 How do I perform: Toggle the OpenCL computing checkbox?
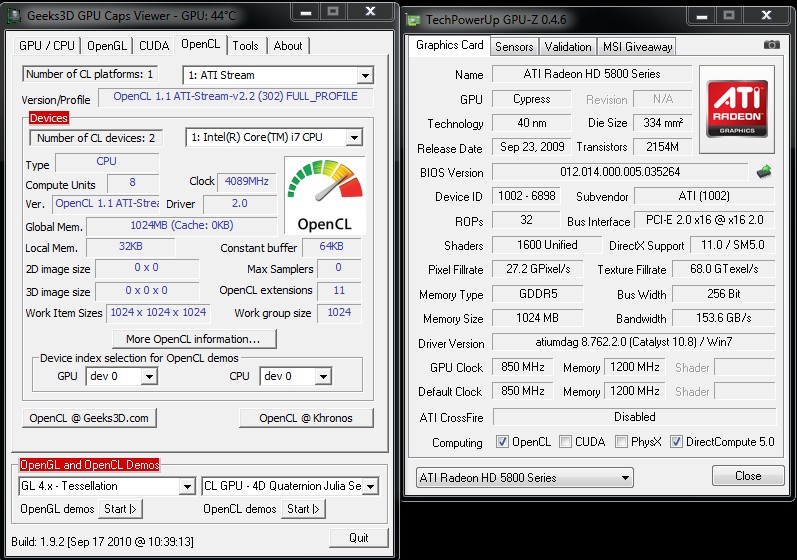[x=502, y=441]
